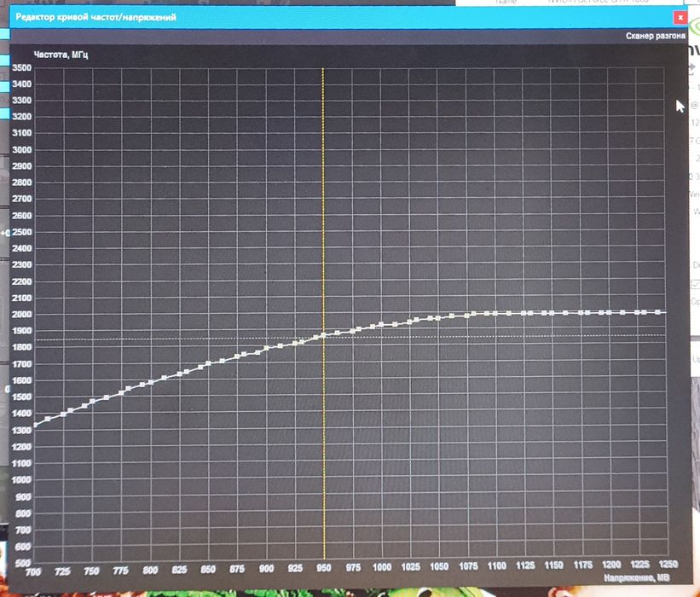The height and width of the screenshot is (597, 700).
Task: Click the 1500 frequency axis label
Action: click(x=22, y=397)
